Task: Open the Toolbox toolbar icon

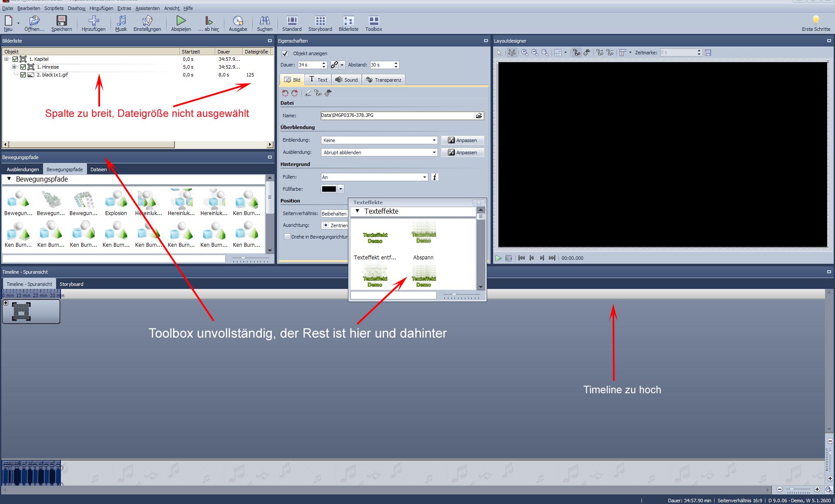Action: 374,20
